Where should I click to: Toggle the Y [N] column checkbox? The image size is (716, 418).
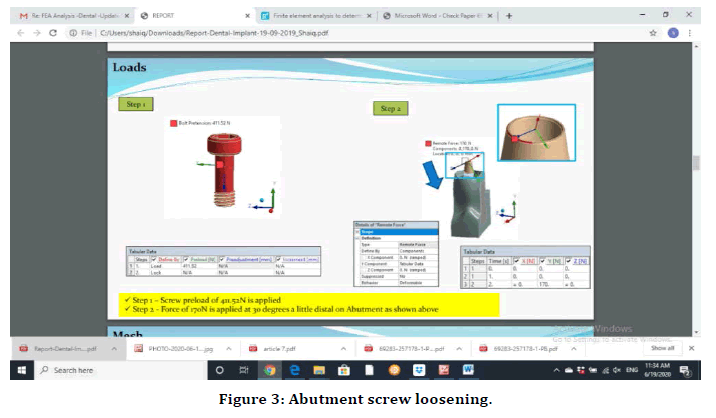pos(540,261)
